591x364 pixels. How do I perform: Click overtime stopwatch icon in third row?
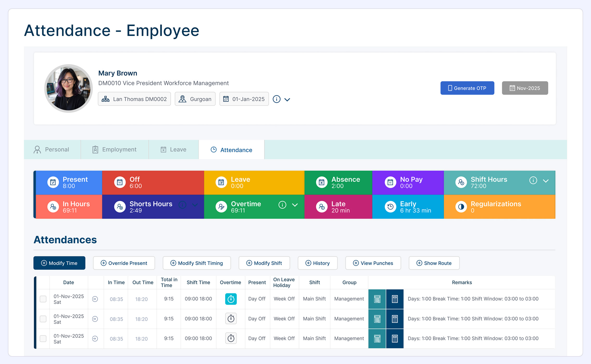pyautogui.click(x=231, y=338)
